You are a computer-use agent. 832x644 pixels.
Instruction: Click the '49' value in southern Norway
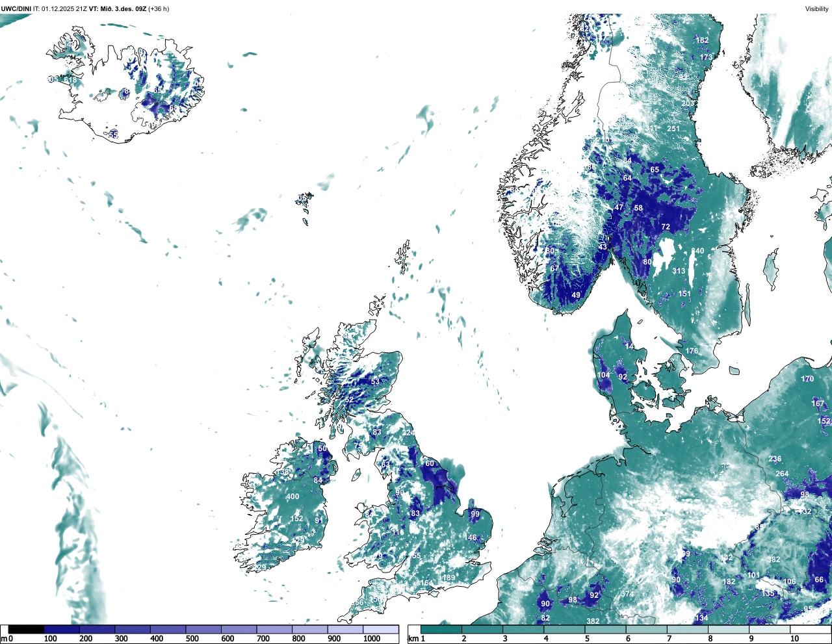(576, 295)
